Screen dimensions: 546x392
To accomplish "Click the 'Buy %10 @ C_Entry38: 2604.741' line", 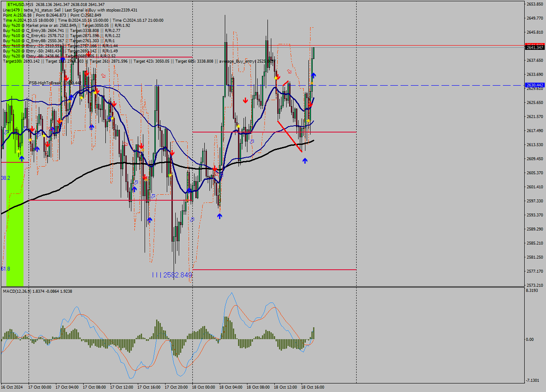I will (x=61, y=30).
